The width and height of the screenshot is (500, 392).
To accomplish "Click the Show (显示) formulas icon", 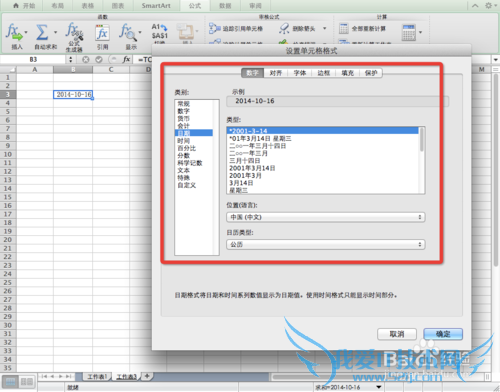I will [128, 32].
